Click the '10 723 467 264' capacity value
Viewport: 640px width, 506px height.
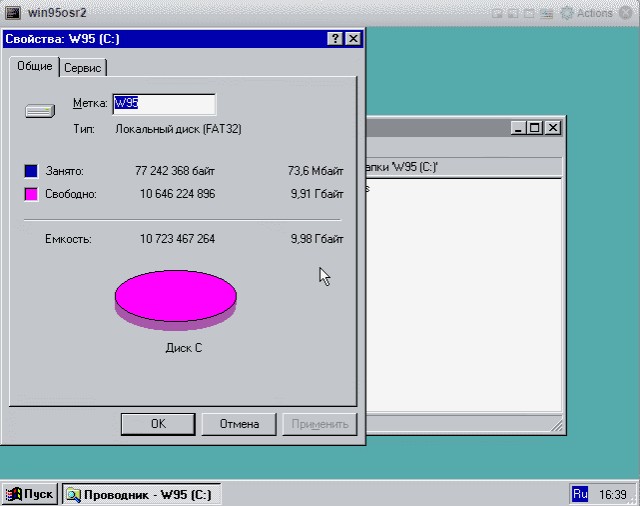(178, 239)
